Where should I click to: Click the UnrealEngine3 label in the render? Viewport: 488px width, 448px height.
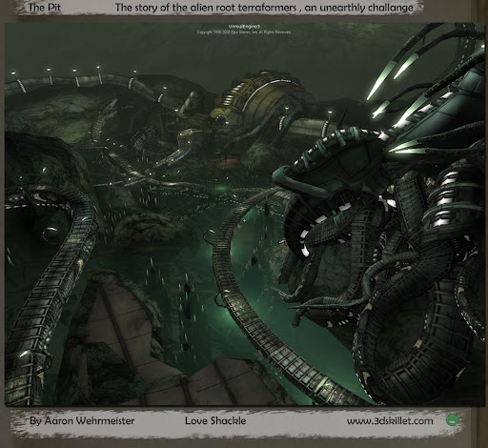[x=244, y=27]
